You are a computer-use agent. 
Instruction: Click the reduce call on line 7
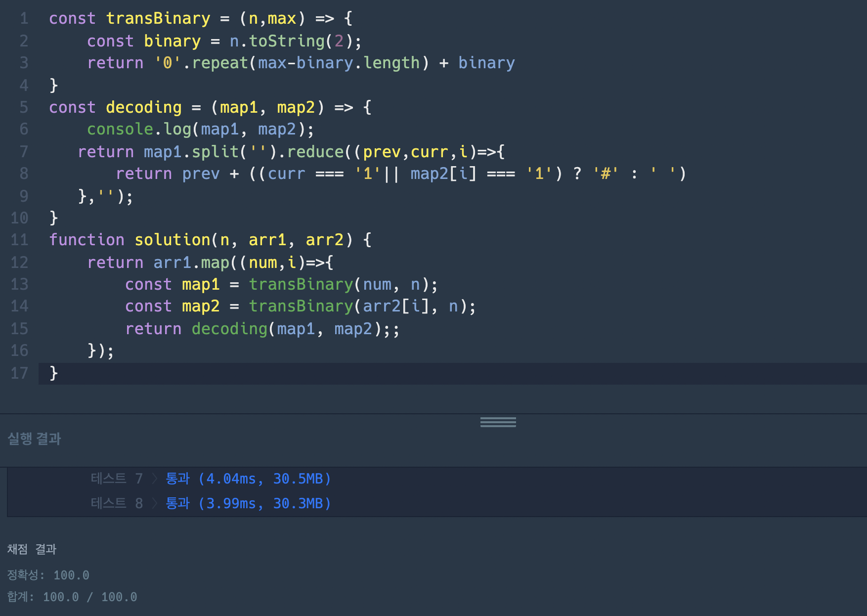(315, 151)
